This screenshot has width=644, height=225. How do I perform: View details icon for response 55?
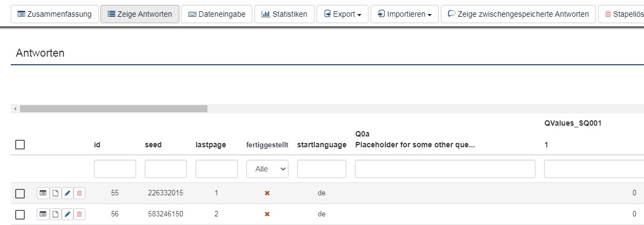click(43, 193)
